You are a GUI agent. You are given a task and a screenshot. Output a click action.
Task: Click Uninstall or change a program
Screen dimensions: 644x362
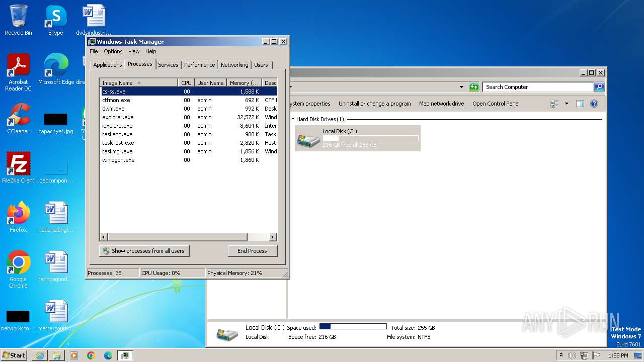[x=375, y=104]
